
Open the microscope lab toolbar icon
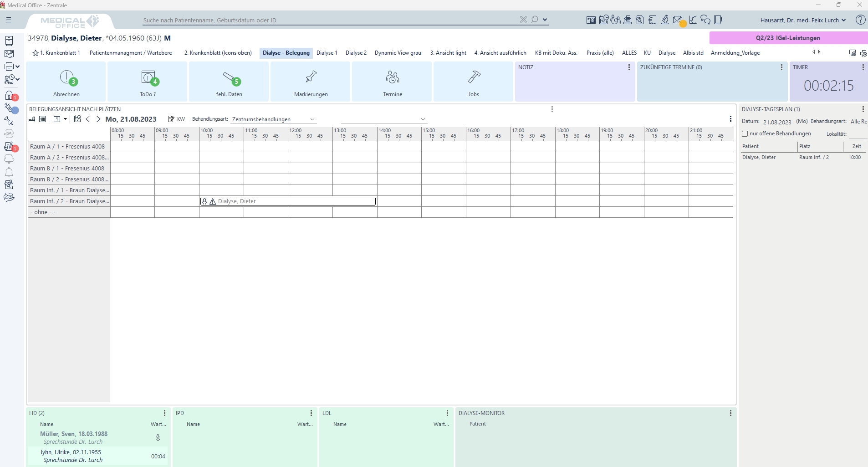click(665, 20)
